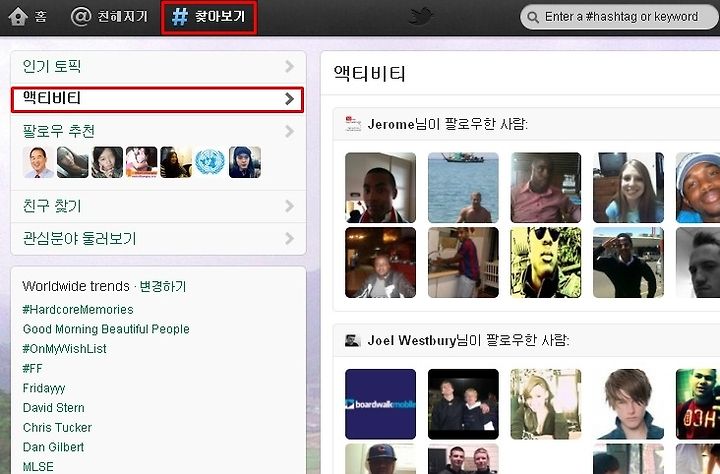Open the smiling long-haired woman's photo
Screen dimensions: 720x474
click(628, 187)
